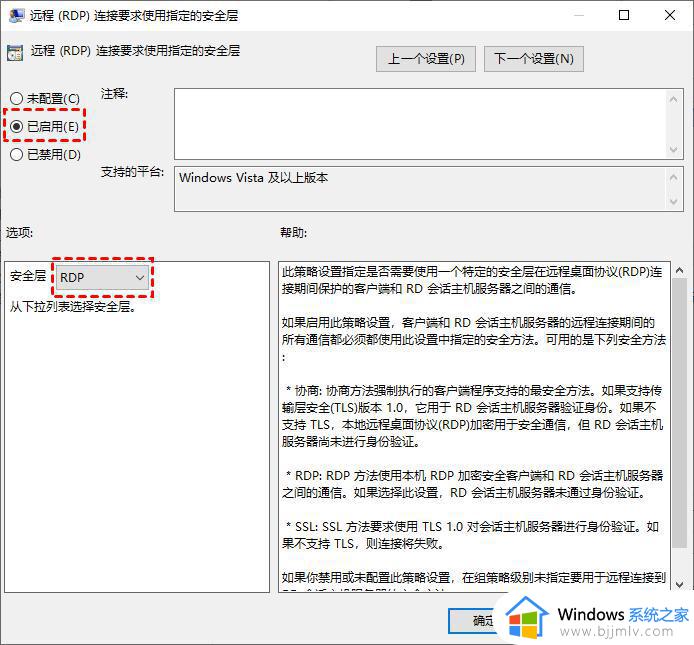Click the help panel scrollbar up arrow
This screenshot has width=694, height=645.
[x=679, y=270]
